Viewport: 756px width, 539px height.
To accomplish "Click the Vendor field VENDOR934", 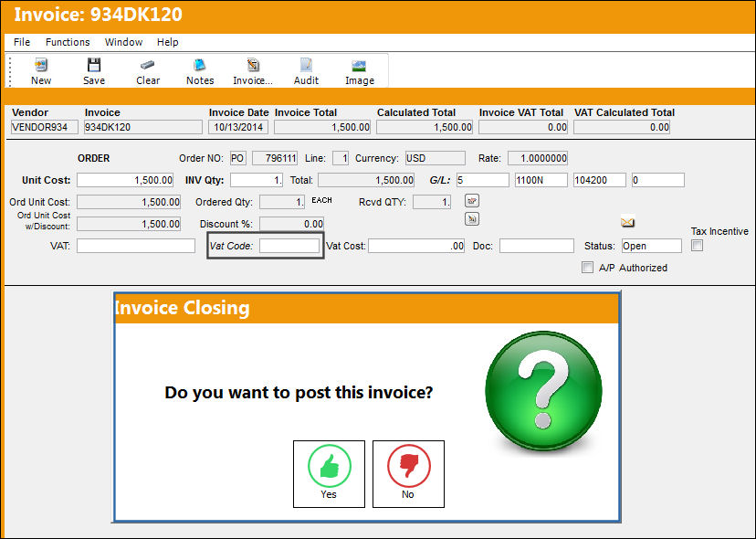I will (x=45, y=127).
